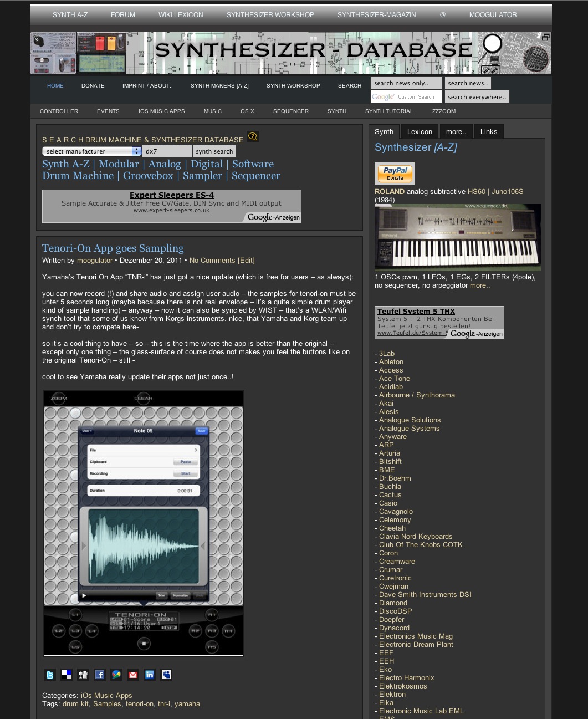Click the @ item in top bar
This screenshot has width=588, height=719.
tap(443, 15)
